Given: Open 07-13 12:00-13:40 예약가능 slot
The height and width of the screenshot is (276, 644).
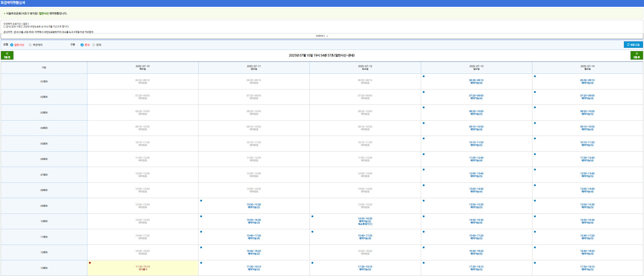Looking at the screenshot, I should pos(476,175).
